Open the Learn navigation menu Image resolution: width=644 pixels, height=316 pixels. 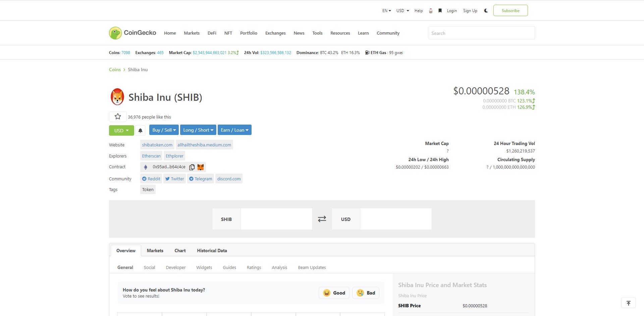tap(363, 33)
